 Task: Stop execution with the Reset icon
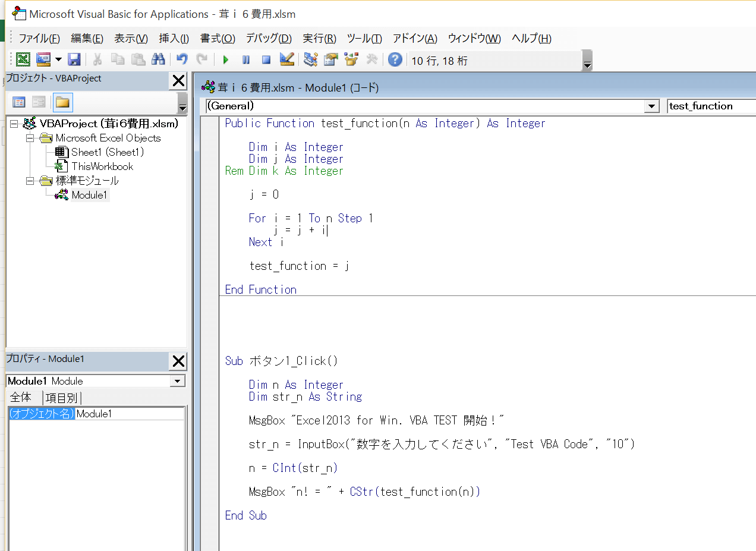click(x=266, y=59)
